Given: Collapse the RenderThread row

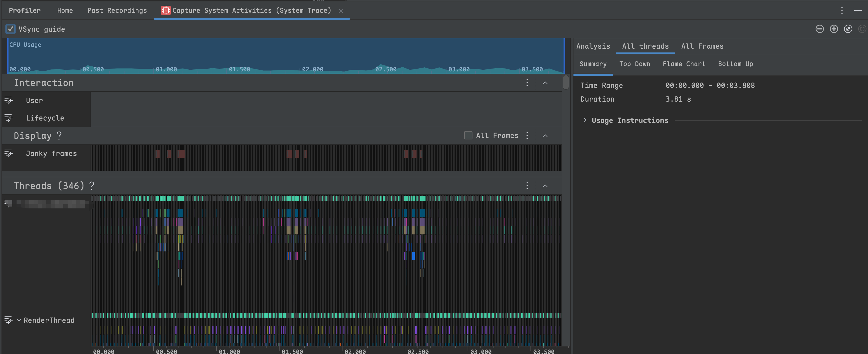Looking at the screenshot, I should tap(19, 320).
